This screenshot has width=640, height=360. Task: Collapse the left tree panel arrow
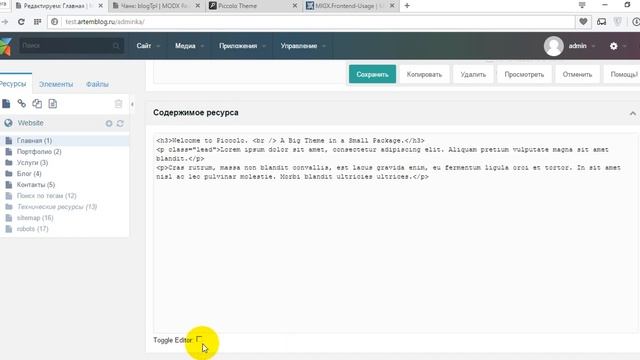(x=132, y=104)
